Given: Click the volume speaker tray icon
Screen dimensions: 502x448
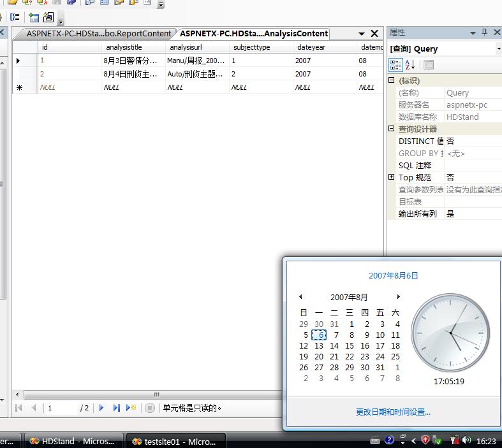Looking at the screenshot, I should click(x=466, y=440).
